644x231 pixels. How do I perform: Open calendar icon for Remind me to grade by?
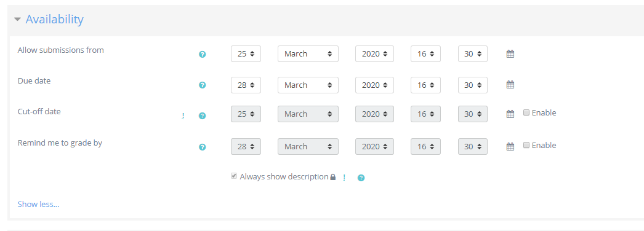pos(510,147)
